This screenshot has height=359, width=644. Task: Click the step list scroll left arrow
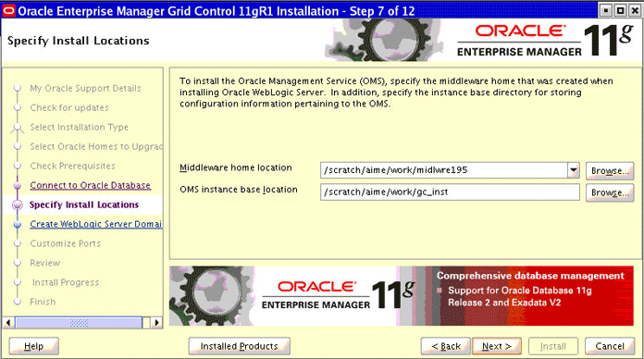[x=8, y=322]
